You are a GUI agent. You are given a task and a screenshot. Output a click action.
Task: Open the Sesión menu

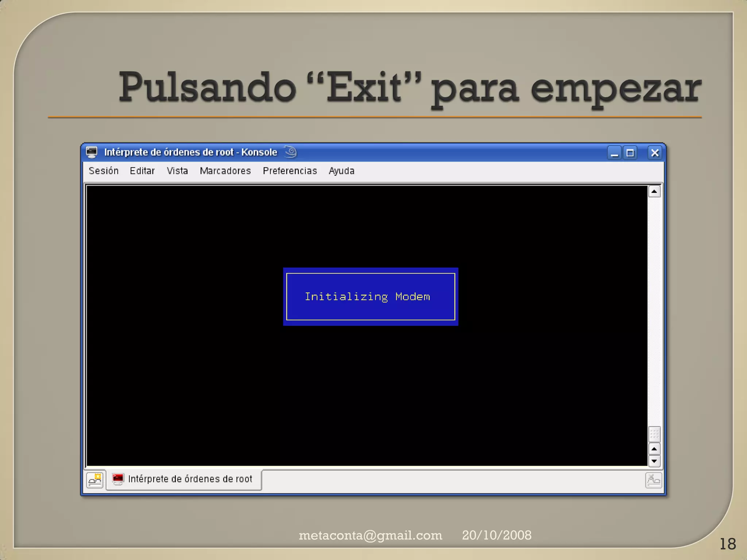coord(104,171)
